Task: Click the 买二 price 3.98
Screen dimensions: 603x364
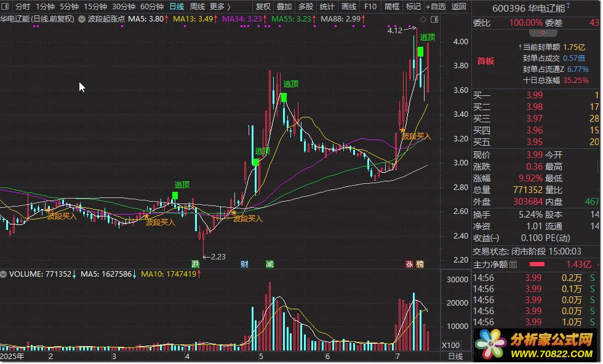Action: coord(535,107)
